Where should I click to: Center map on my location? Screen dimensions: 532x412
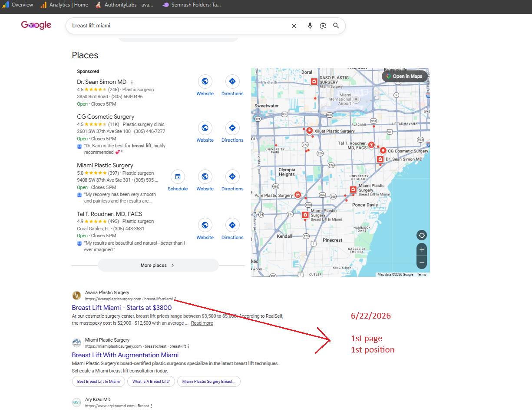point(421,236)
